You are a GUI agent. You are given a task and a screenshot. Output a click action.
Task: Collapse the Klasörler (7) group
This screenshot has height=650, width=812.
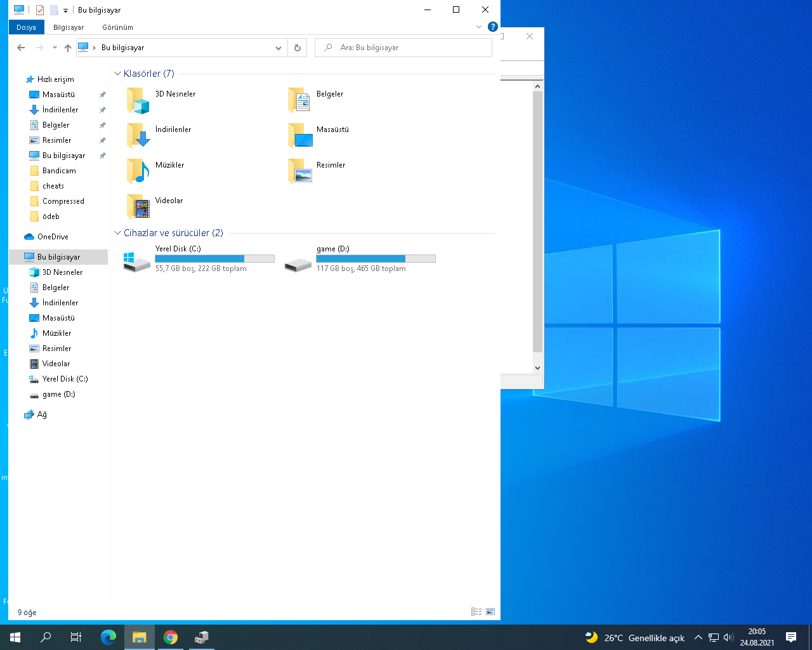[x=117, y=74]
